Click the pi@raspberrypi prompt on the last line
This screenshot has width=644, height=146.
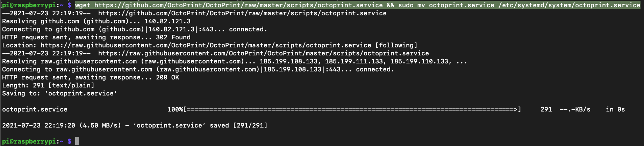click(x=29, y=141)
